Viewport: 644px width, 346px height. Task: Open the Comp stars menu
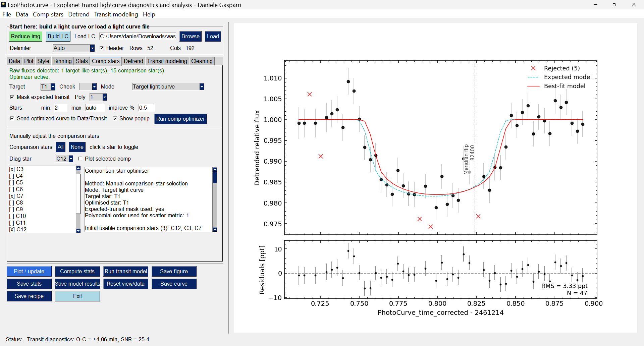(x=48, y=14)
